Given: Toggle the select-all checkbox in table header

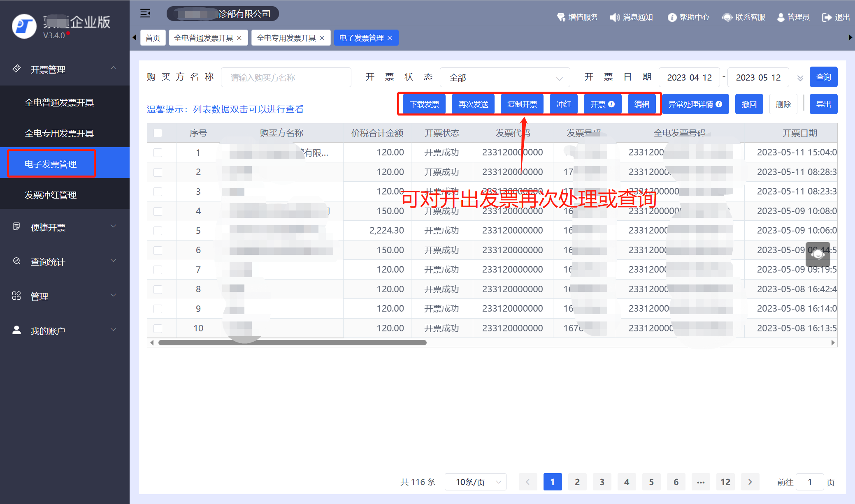Looking at the screenshot, I should click(158, 133).
